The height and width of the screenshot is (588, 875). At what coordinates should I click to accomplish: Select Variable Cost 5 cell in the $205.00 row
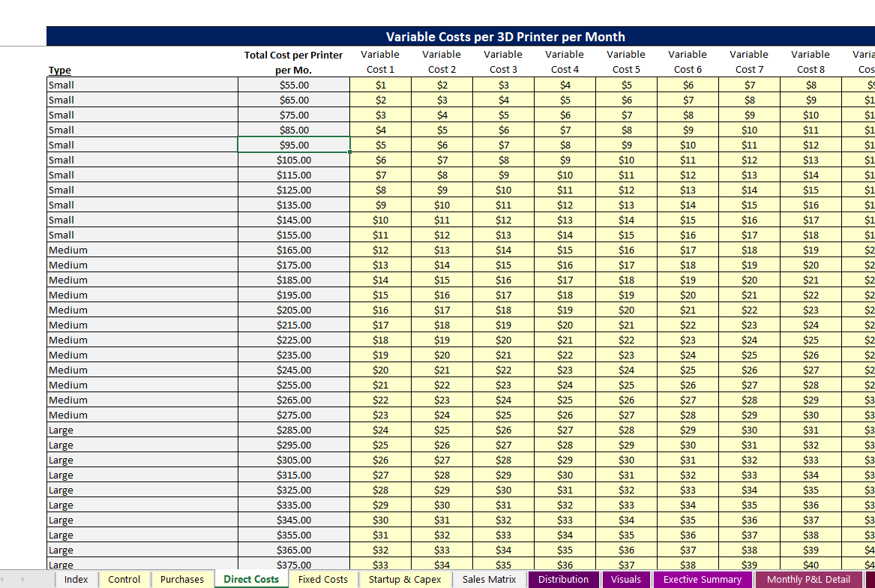(626, 310)
